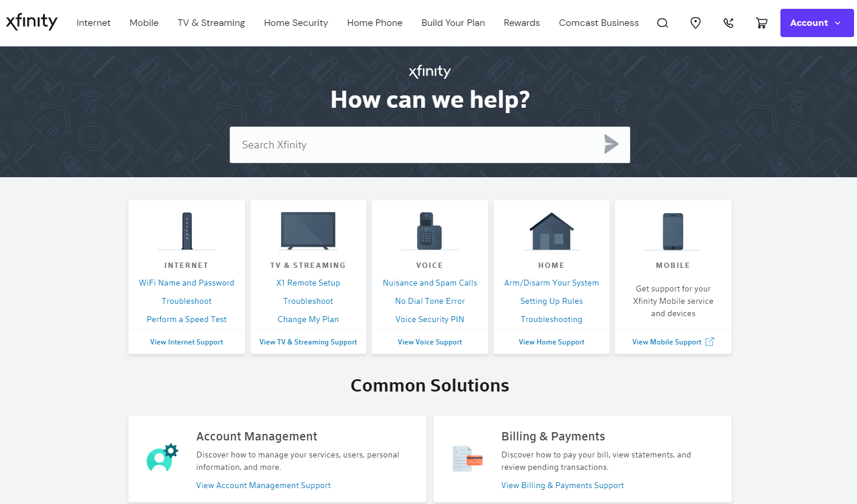Open View Billing & Payments Support link
The image size is (857, 504).
tap(562, 485)
